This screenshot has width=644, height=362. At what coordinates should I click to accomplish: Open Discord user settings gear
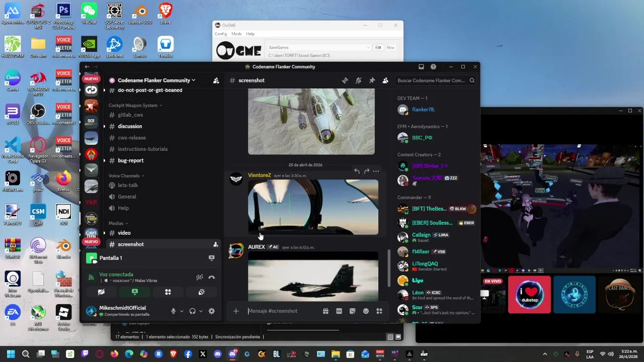coord(212,311)
